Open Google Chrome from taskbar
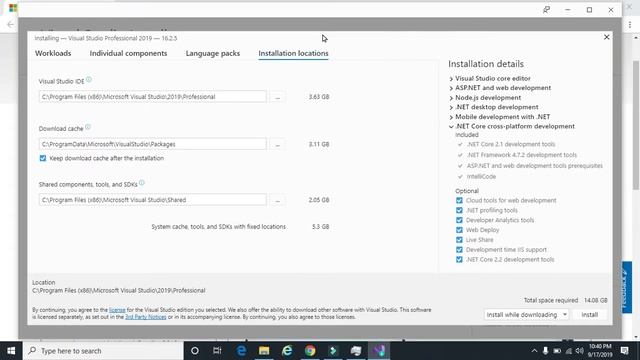Screen dimensions: 640x360 tap(310, 351)
